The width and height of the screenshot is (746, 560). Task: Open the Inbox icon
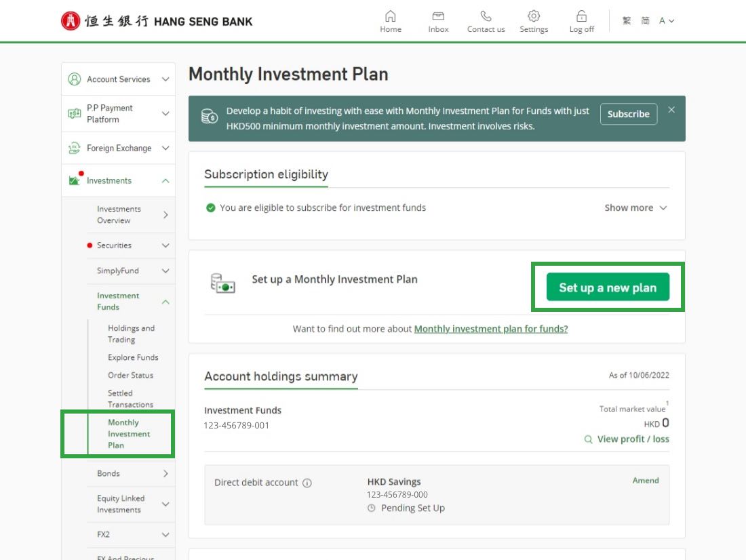(438, 16)
